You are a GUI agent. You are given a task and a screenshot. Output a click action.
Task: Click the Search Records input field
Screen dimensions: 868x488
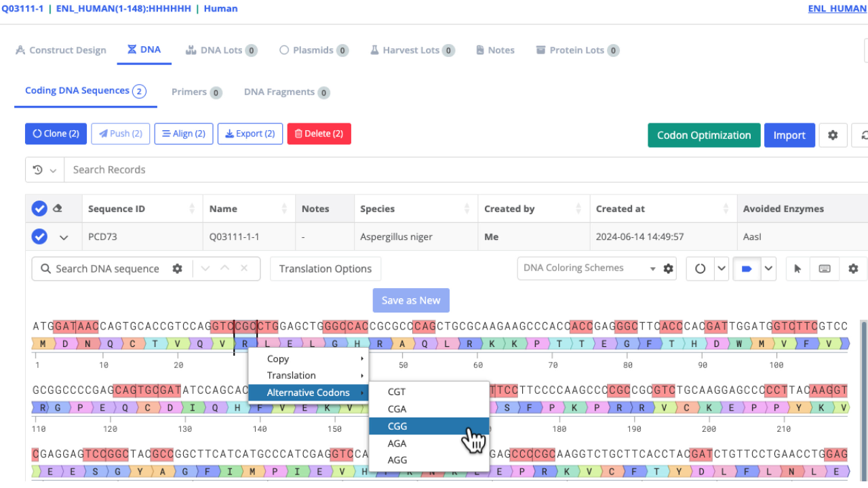(x=136, y=169)
